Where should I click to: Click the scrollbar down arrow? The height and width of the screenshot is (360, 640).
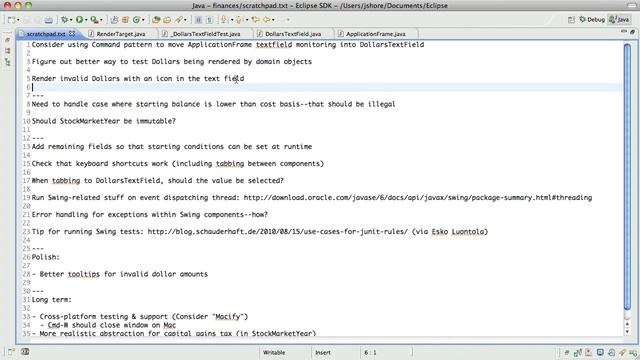tap(627, 331)
